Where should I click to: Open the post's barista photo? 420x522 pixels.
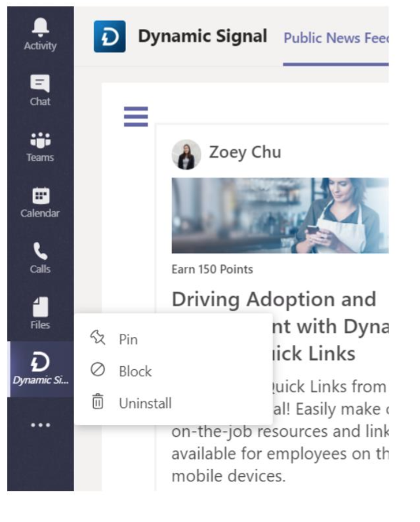[x=280, y=215]
